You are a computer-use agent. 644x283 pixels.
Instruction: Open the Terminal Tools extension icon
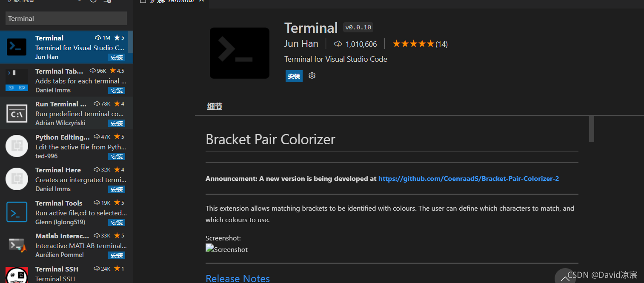(17, 212)
